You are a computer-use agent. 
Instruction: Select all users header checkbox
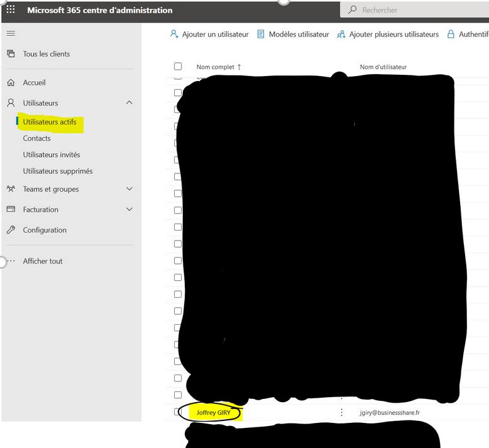pyautogui.click(x=178, y=66)
